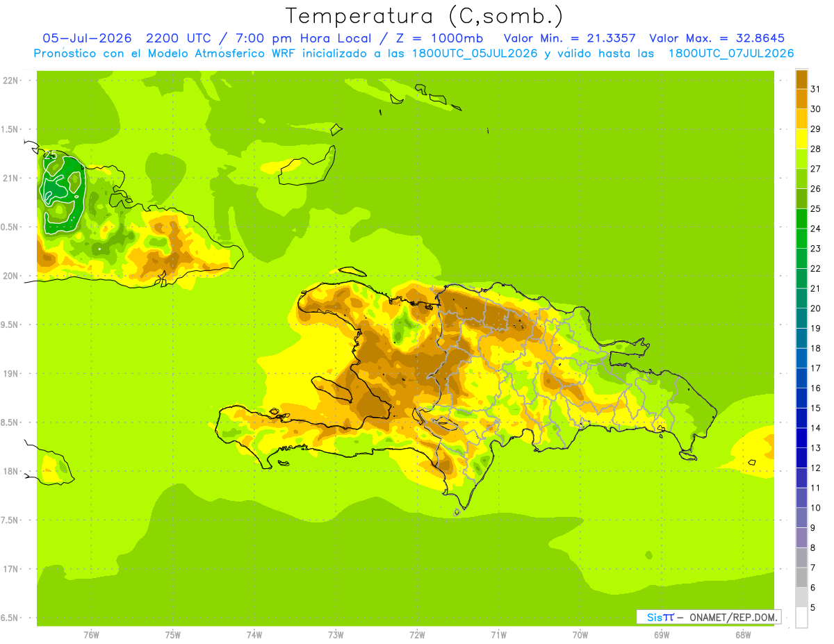Click the "17N" latitude label
Image resolution: width=834 pixels, height=644 pixels.
(x=10, y=569)
